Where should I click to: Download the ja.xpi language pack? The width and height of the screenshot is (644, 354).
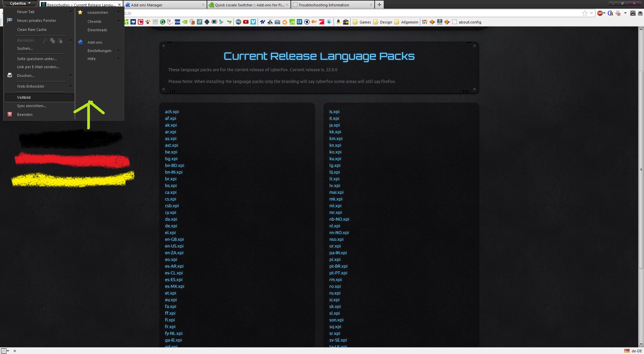coord(334,125)
